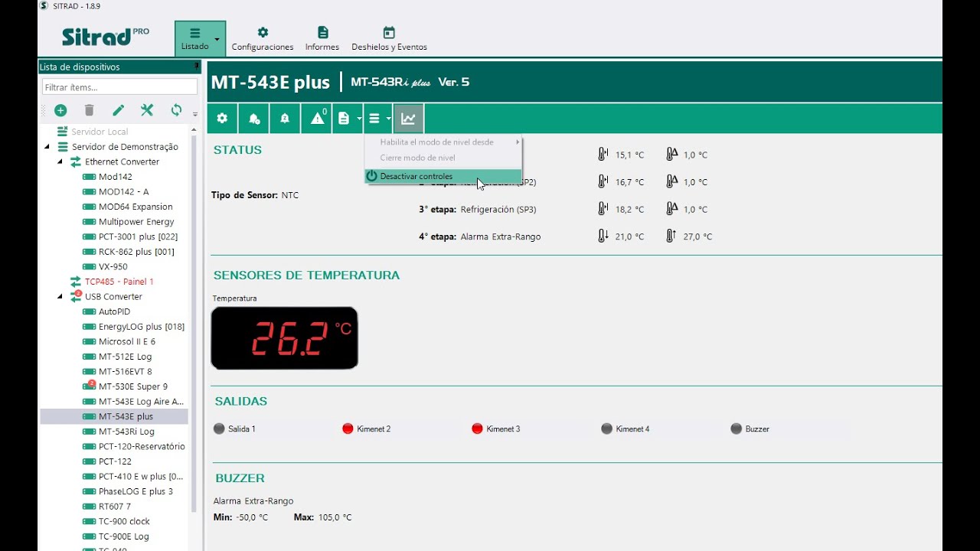This screenshot has height=551, width=980.
Task: Select the Mod142 device
Action: tap(115, 177)
